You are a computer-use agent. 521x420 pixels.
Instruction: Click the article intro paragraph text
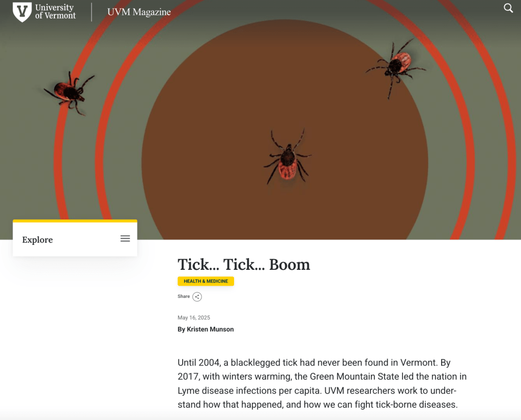322,383
